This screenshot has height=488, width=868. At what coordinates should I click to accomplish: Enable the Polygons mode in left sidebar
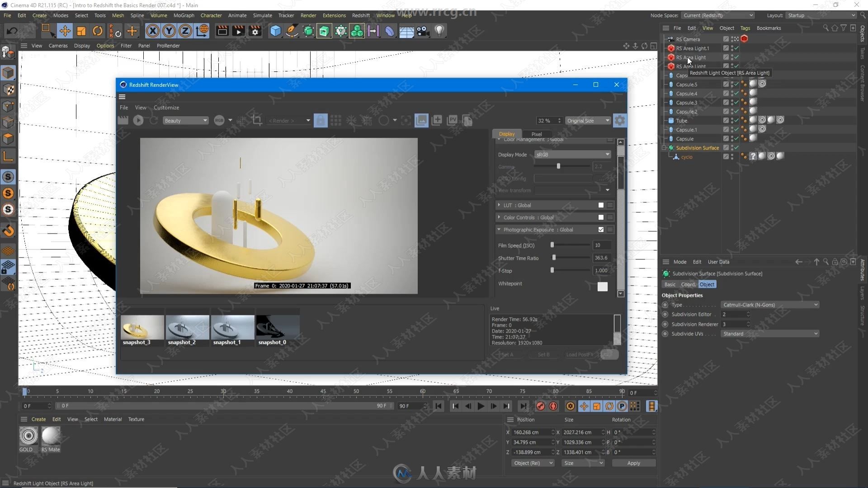8,139
